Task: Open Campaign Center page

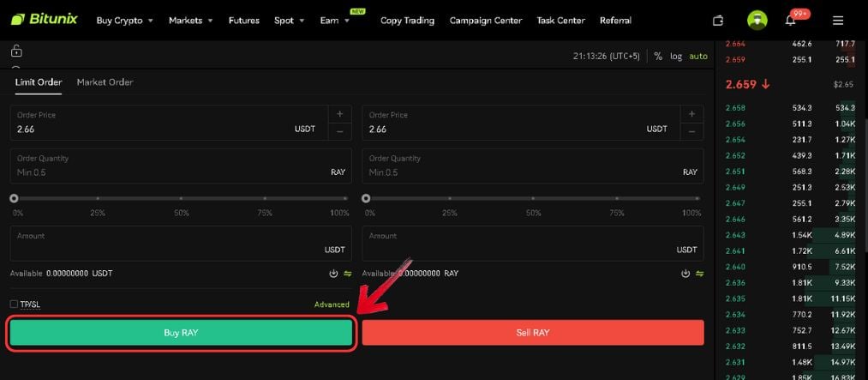Action: (486, 21)
